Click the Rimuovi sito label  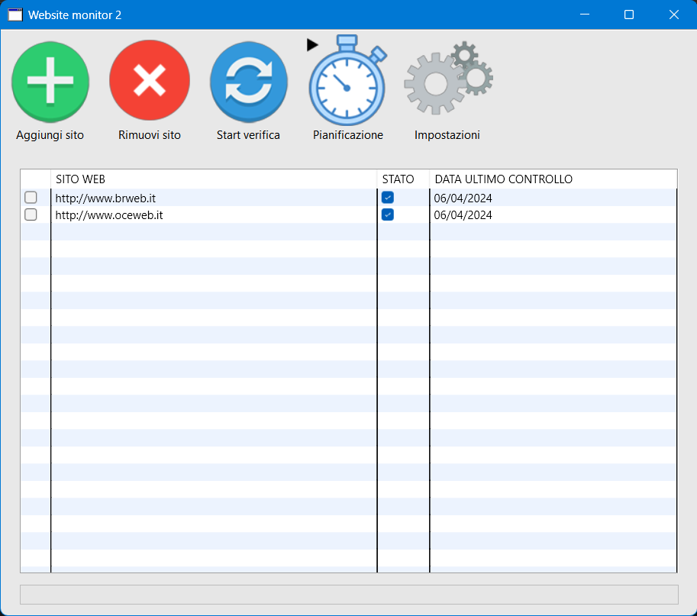[150, 135]
